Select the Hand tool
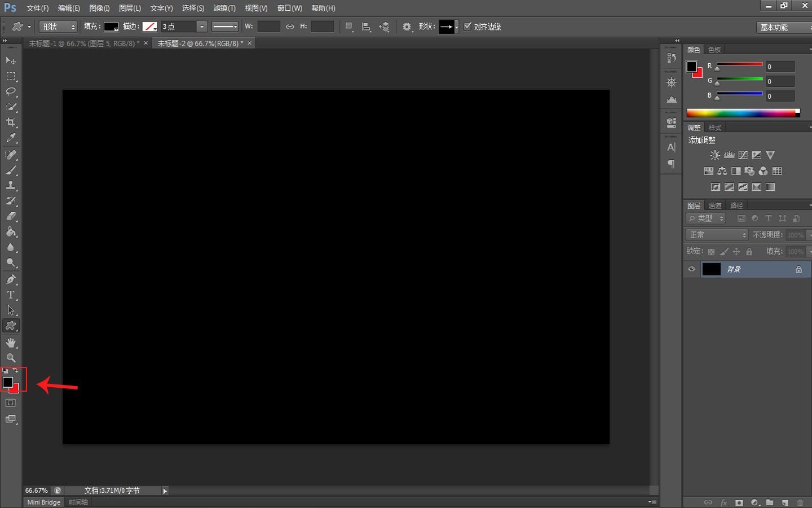This screenshot has width=812, height=508. (x=11, y=343)
